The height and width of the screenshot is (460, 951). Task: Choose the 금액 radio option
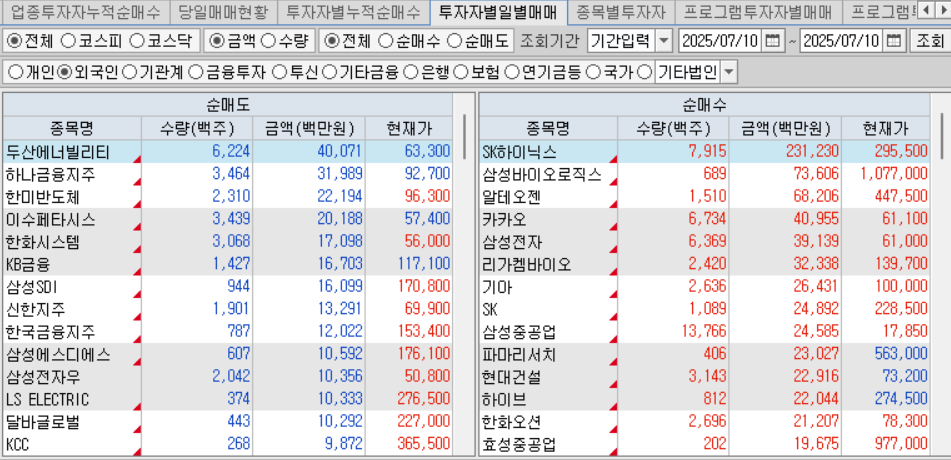pyautogui.click(x=217, y=41)
